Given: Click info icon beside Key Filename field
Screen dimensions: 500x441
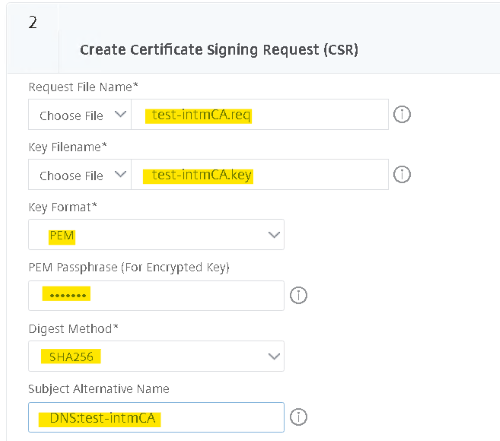Looking at the screenshot, I should click(402, 175).
